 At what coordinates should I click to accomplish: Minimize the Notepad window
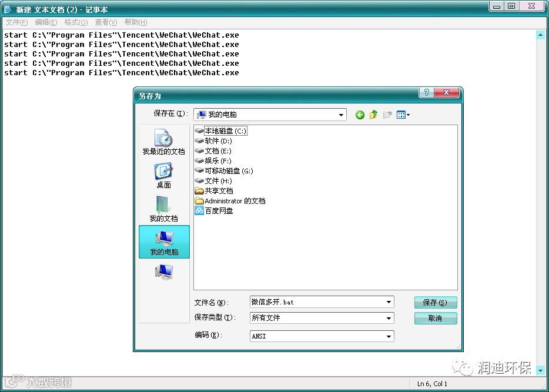[496, 6]
